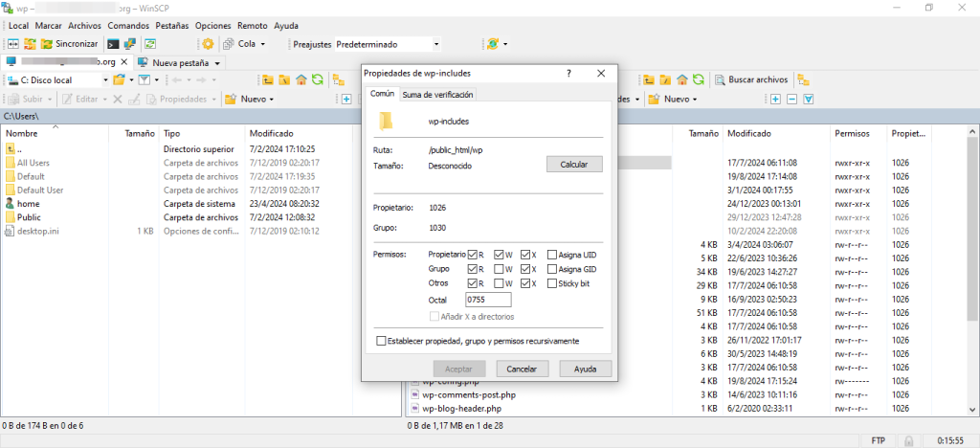The width and height of the screenshot is (980, 448).
Task: Select the Común tab in properties dialog
Action: coord(382,94)
